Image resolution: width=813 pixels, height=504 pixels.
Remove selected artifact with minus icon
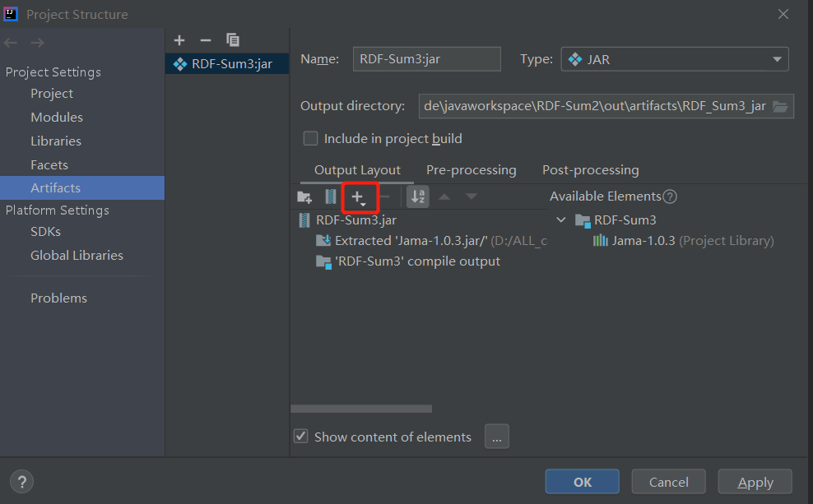point(206,40)
